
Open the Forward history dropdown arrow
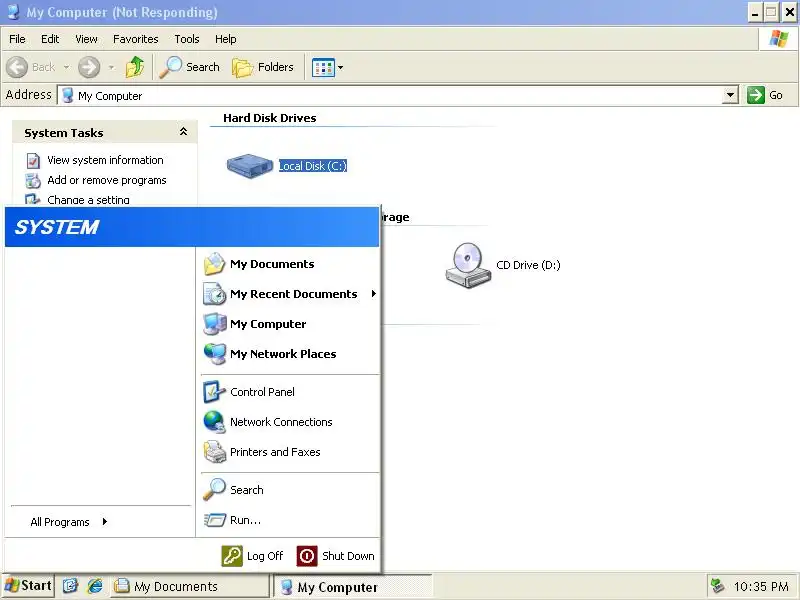point(111,67)
